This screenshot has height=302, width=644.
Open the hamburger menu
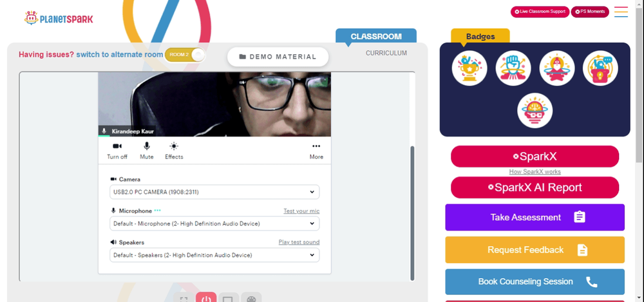pyautogui.click(x=621, y=12)
